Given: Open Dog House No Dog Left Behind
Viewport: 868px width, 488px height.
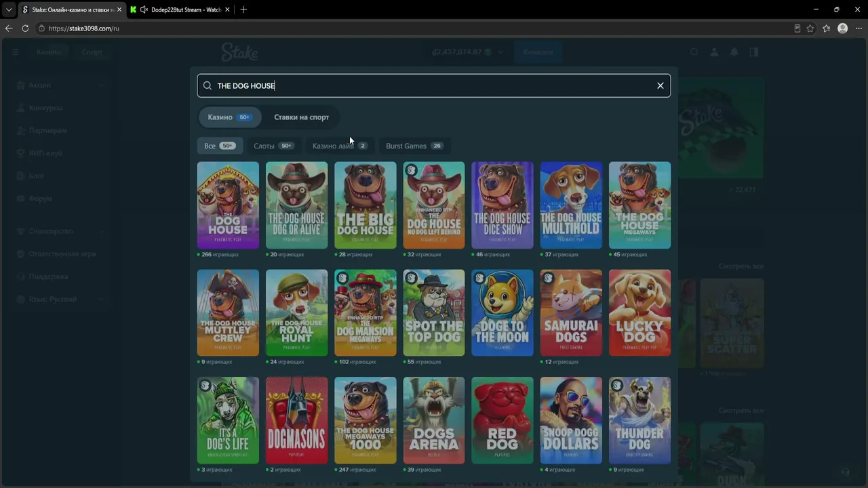Looking at the screenshot, I should click(434, 205).
